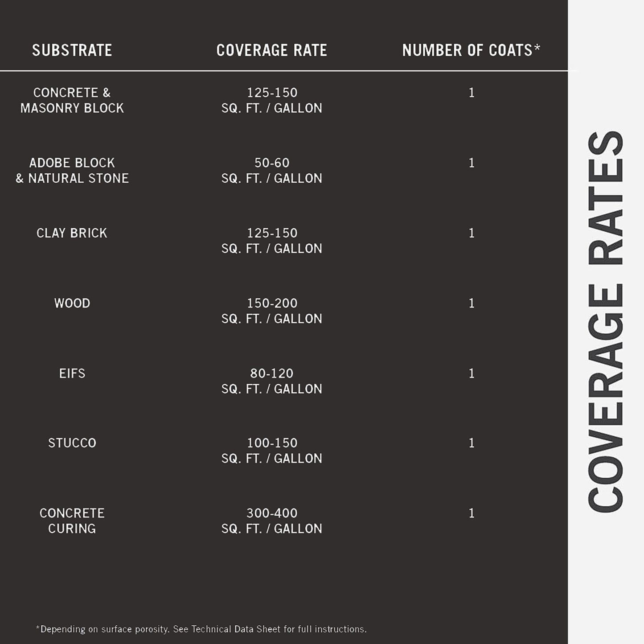644x644 pixels.
Task: Click the Wood substrate label
Action: pyautogui.click(x=72, y=304)
